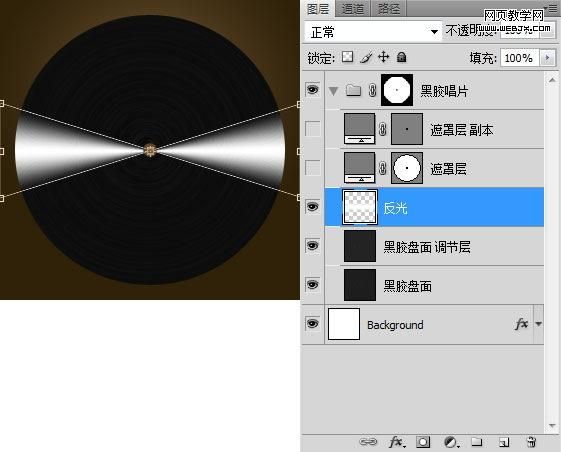Hide the 反光 layer
The height and width of the screenshot is (452, 561).
click(312, 206)
